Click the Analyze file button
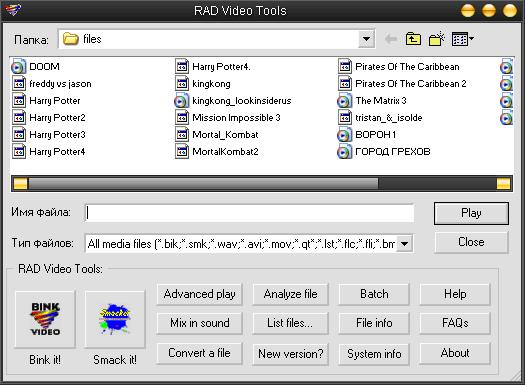Viewport: 525px width, 385px height. 290,294
